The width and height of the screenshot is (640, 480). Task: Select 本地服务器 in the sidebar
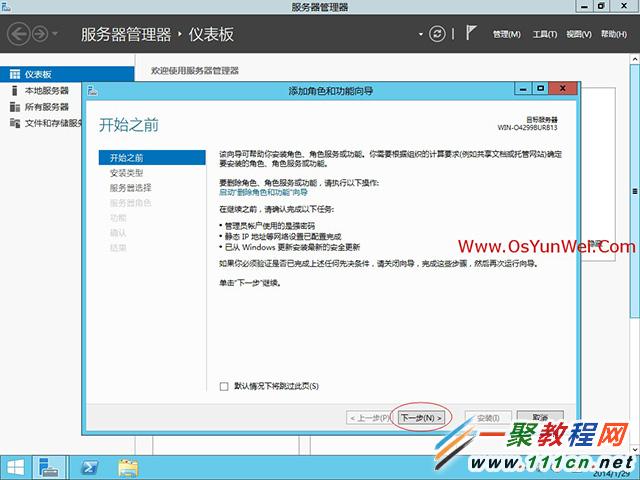pos(47,90)
